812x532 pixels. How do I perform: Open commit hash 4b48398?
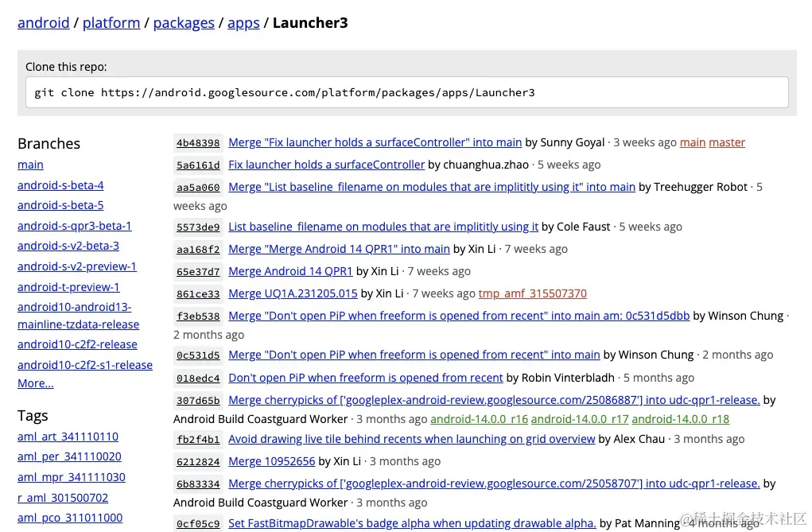[198, 143]
